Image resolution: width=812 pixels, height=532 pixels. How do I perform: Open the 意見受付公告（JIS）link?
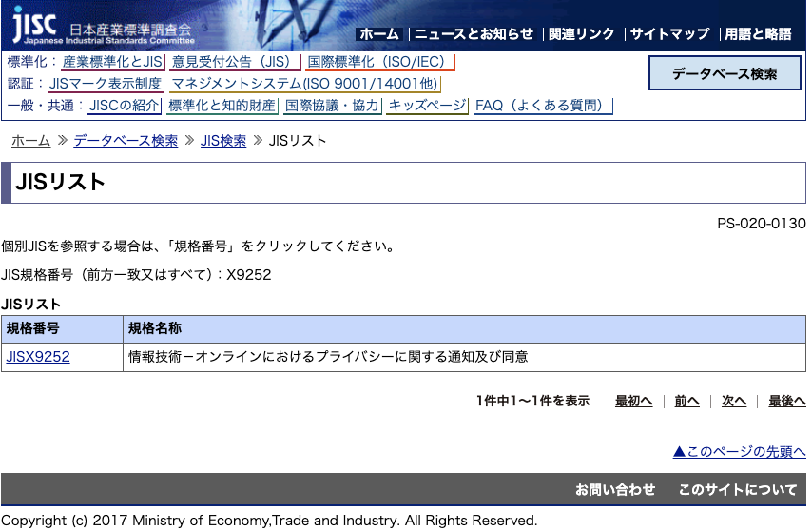click(x=235, y=62)
